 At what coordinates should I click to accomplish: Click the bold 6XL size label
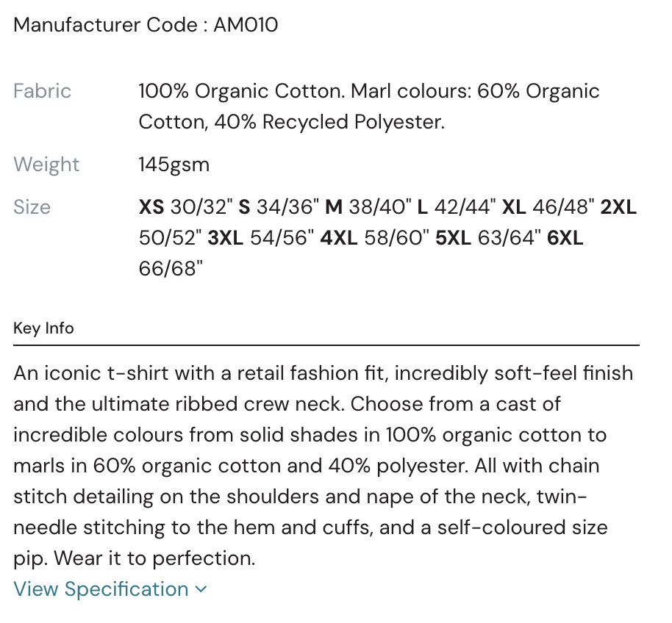[x=565, y=238]
